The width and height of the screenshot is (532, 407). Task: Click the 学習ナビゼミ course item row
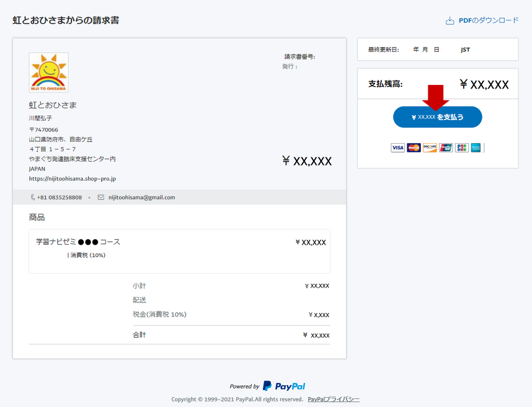(x=179, y=250)
